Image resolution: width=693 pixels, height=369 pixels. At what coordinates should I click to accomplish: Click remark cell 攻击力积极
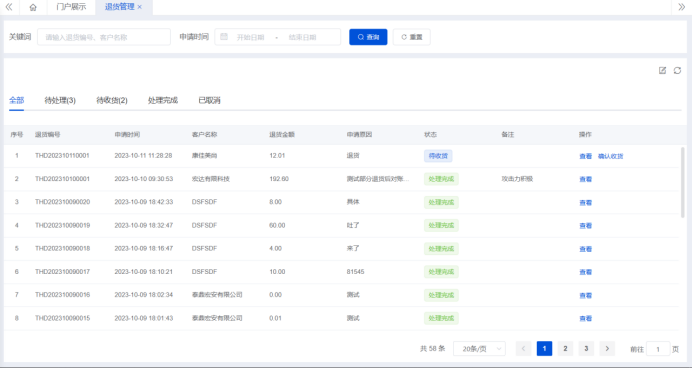click(517, 179)
